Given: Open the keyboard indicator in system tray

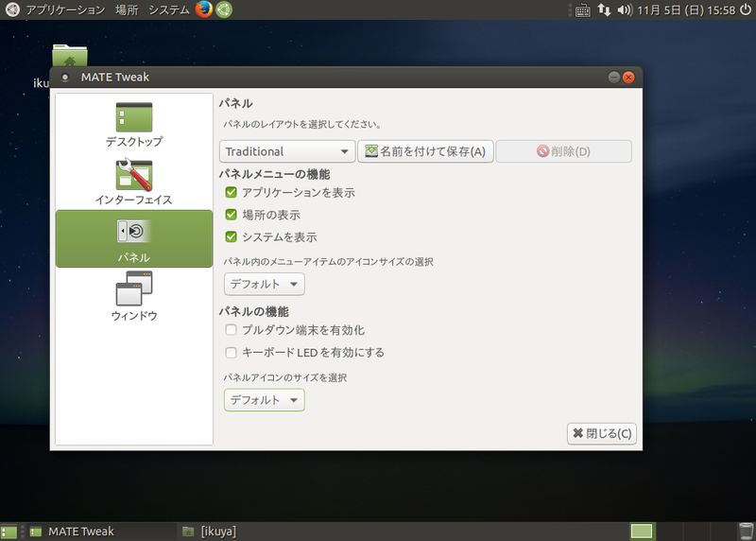Looking at the screenshot, I should click(x=582, y=10).
